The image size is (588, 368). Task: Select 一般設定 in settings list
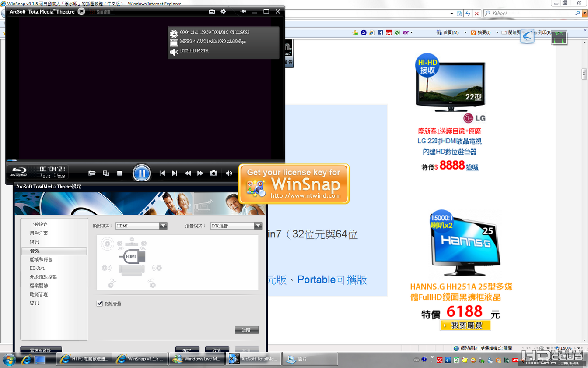(x=39, y=224)
